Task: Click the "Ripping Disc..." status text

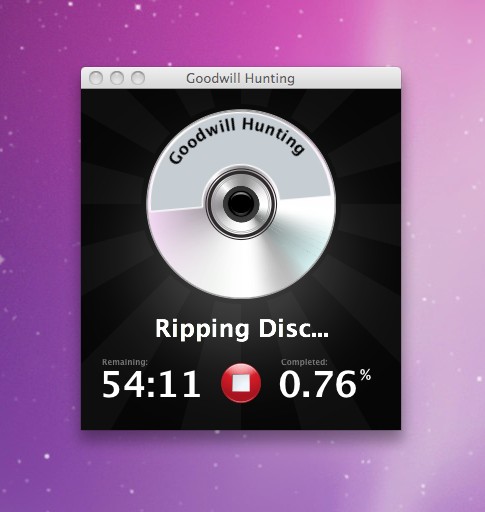Action: click(x=242, y=329)
